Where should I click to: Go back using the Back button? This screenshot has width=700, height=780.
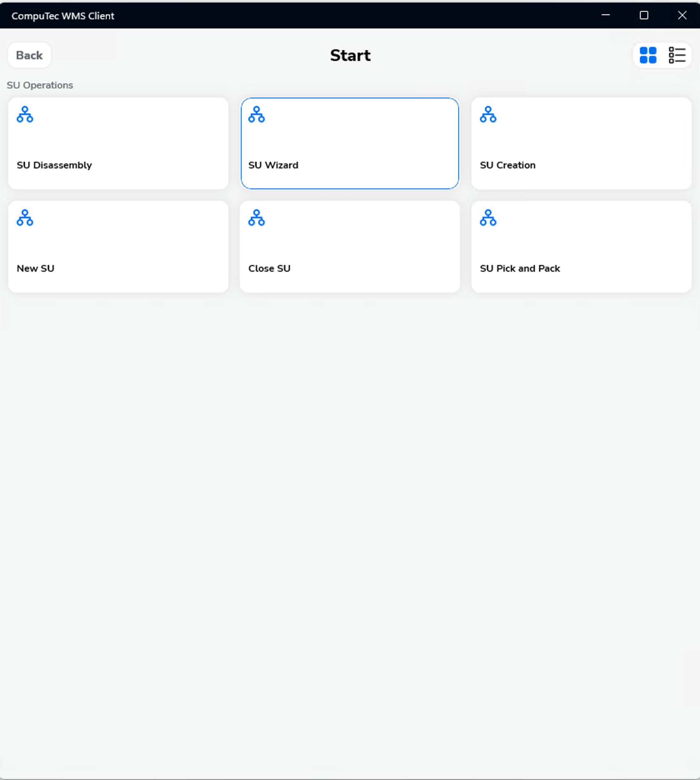[x=29, y=55]
